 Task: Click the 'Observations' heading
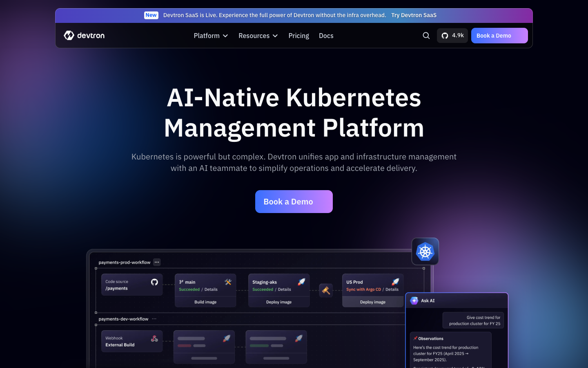[x=431, y=339]
